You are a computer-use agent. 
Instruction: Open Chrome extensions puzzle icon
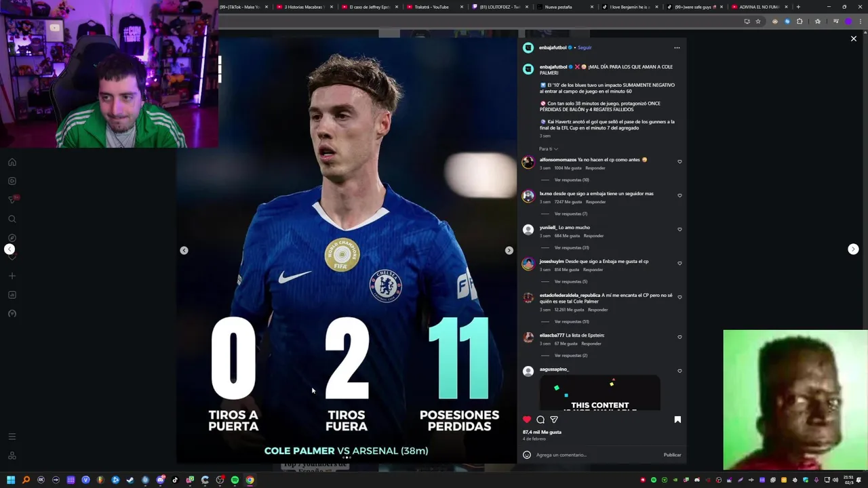(x=800, y=21)
